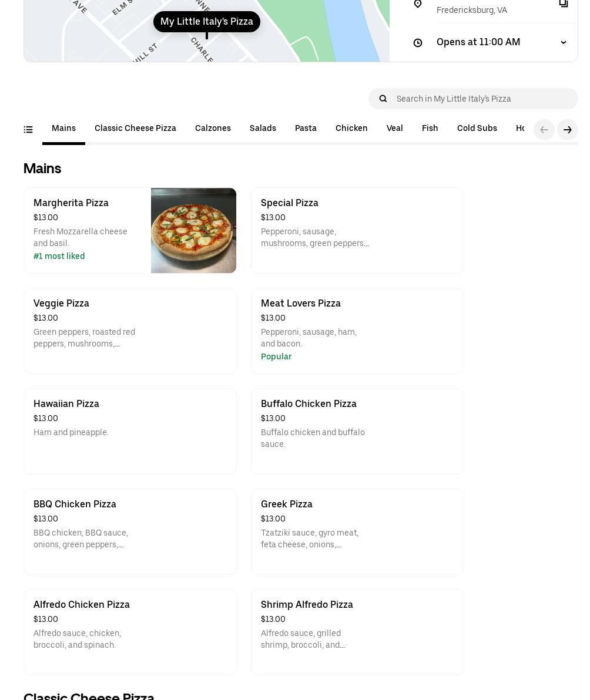
Task: Expand the Opens at 11:00 AM hours
Action: tap(563, 42)
